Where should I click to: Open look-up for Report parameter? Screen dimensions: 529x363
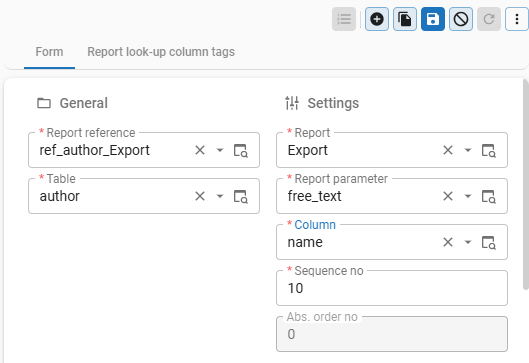[489, 196]
